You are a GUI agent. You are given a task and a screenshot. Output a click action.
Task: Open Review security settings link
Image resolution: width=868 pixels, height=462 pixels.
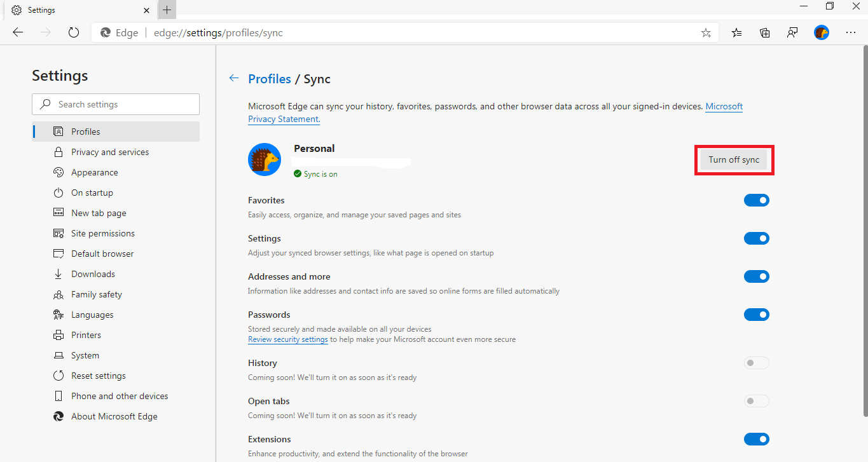point(288,339)
